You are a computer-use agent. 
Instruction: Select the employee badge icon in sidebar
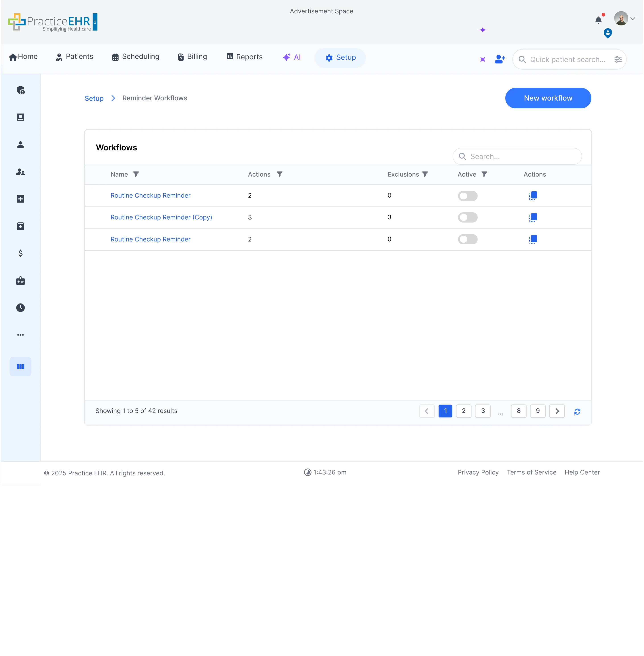21,281
